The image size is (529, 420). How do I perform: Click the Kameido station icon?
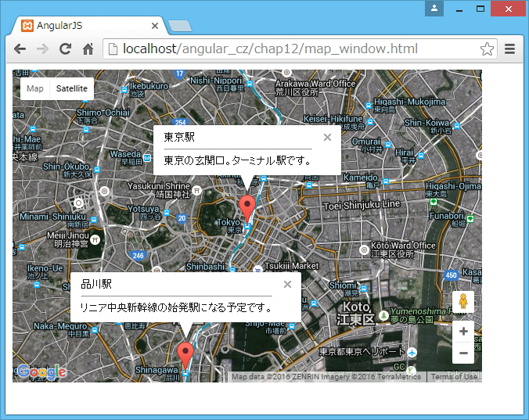click(x=386, y=181)
